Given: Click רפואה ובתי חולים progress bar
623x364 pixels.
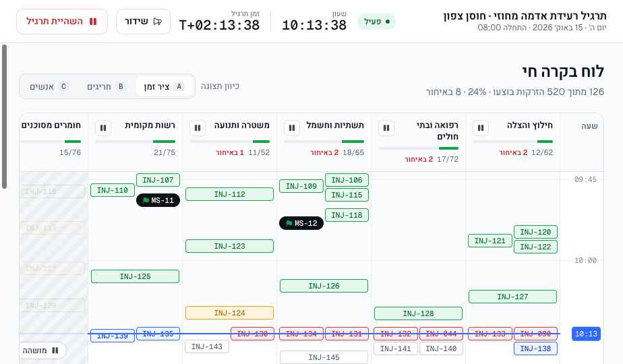Looking at the screenshot, I should coord(419,148).
